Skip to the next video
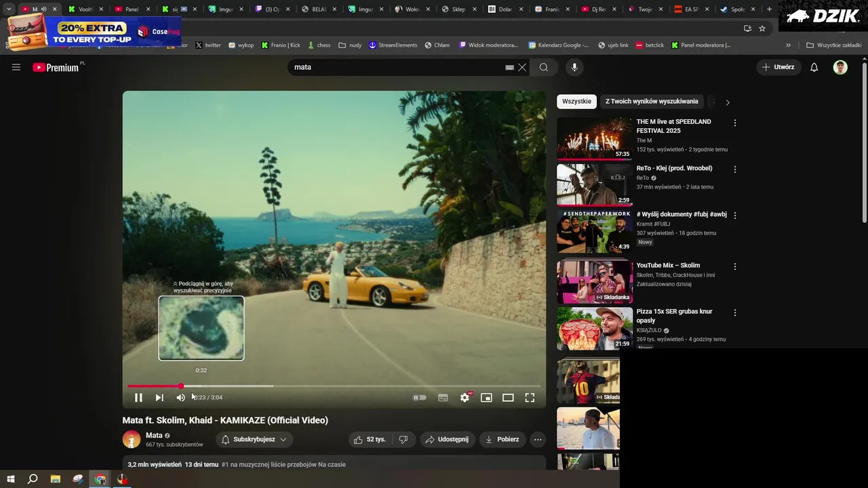This screenshot has width=868, height=488. [x=159, y=398]
